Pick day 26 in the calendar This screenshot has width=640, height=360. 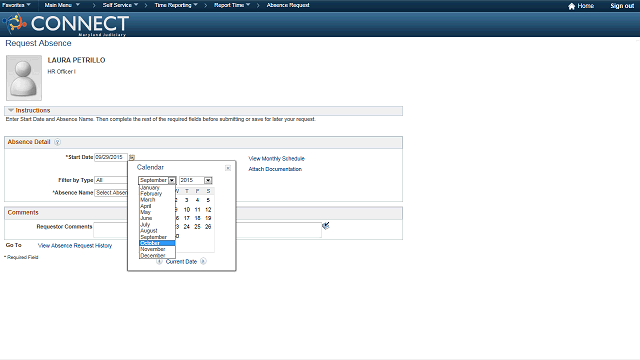point(208,227)
